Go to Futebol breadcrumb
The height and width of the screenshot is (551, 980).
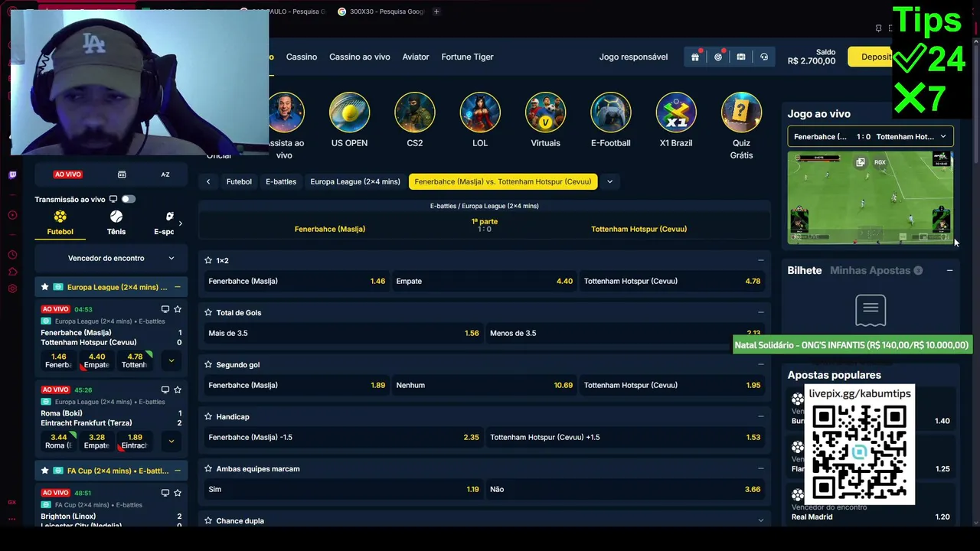pos(239,181)
